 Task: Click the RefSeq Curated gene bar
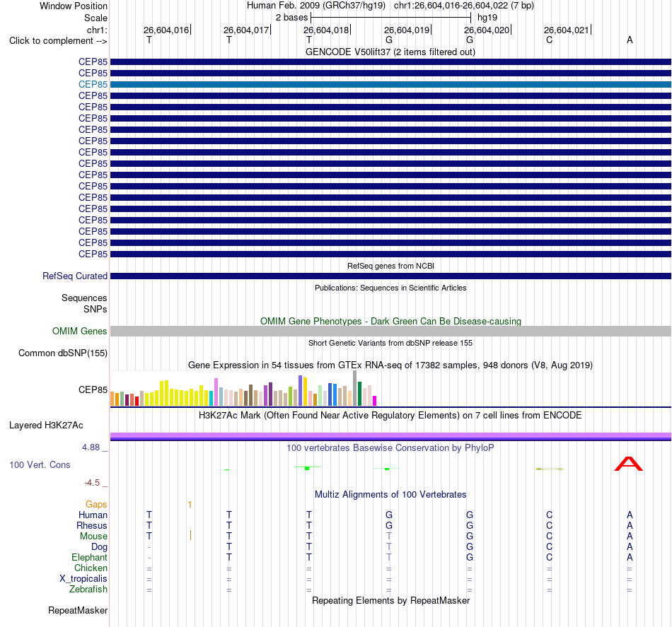click(391, 276)
